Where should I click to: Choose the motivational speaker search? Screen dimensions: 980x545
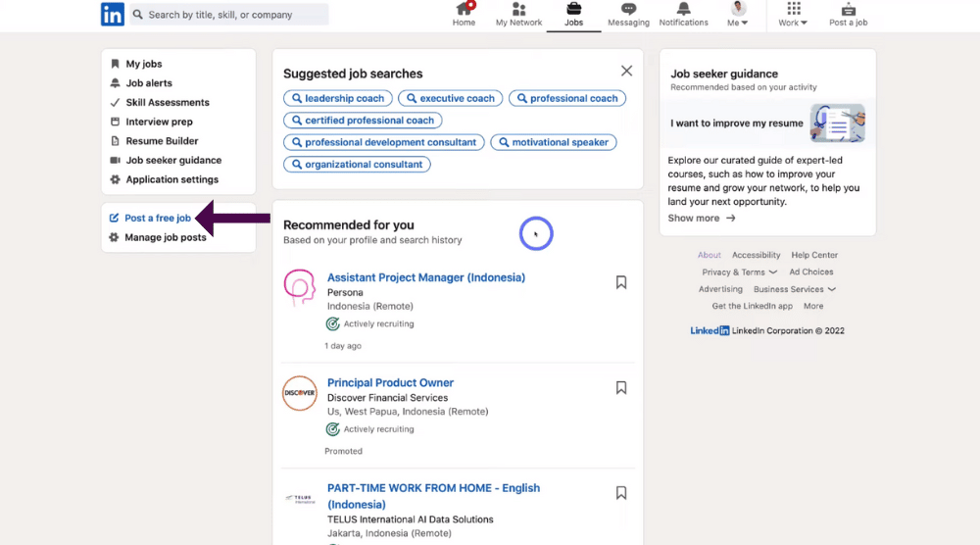tap(553, 142)
